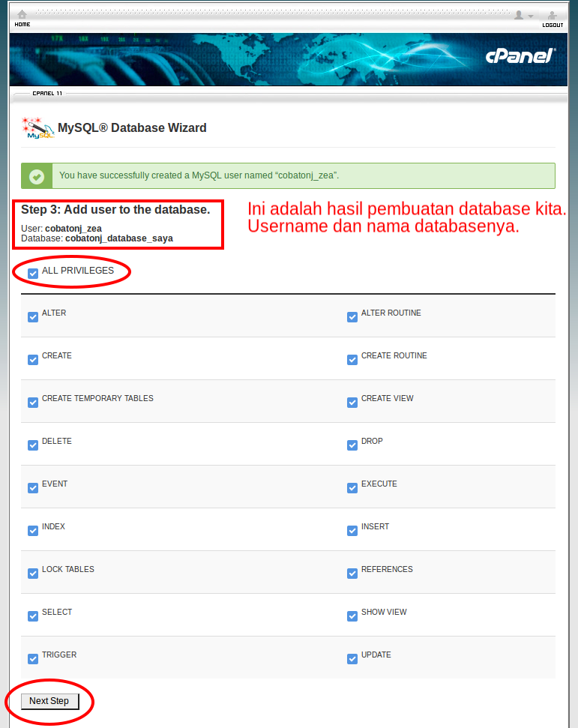Toggle the SHOW VIEW checkbox
The image size is (578, 728).
click(352, 616)
